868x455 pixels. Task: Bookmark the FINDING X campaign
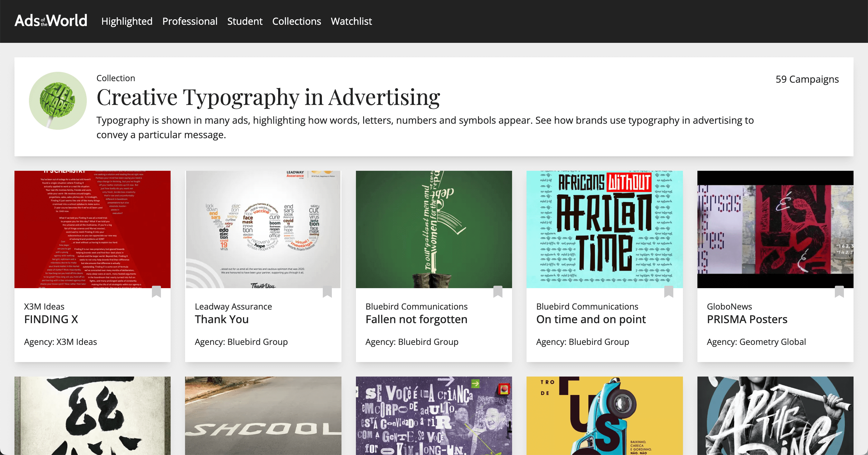point(157,293)
